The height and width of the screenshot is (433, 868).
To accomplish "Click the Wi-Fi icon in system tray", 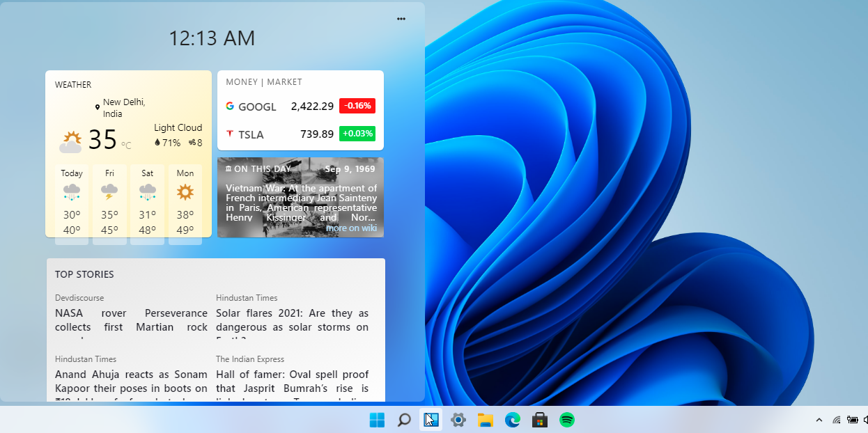I will tap(835, 420).
